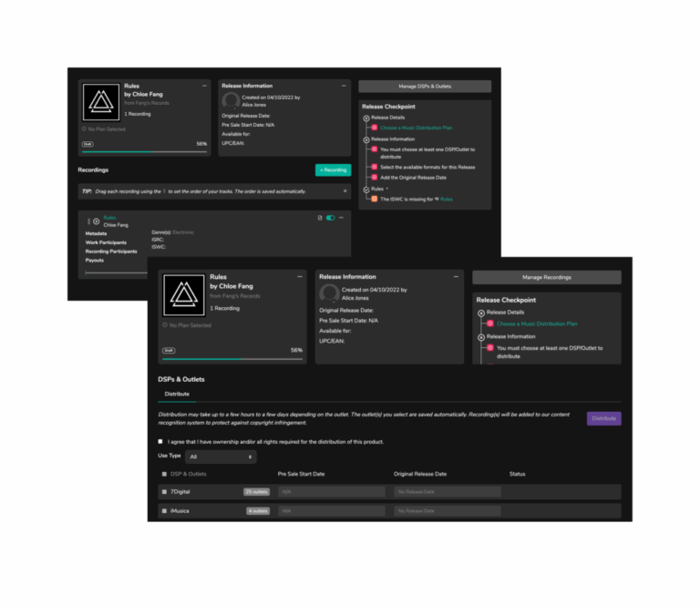Click the Release Information step icon in the Recordings window
The height and width of the screenshot is (606, 700).
coord(366,139)
